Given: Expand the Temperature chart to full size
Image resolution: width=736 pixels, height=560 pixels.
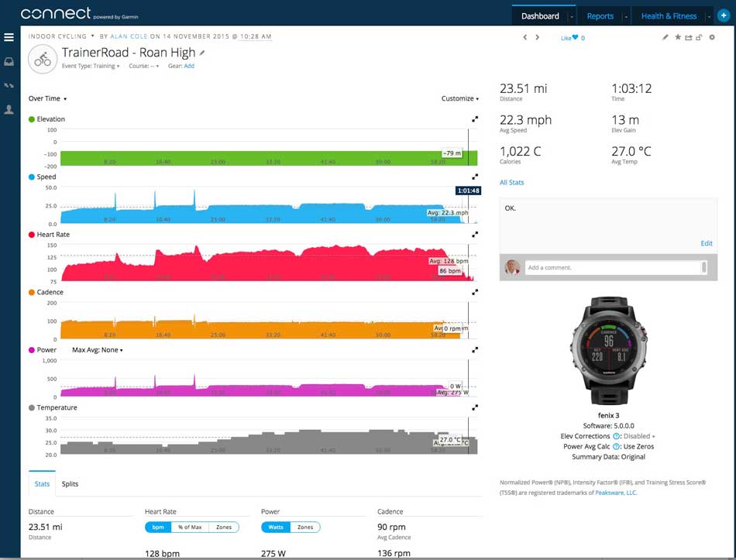Looking at the screenshot, I should (475, 407).
